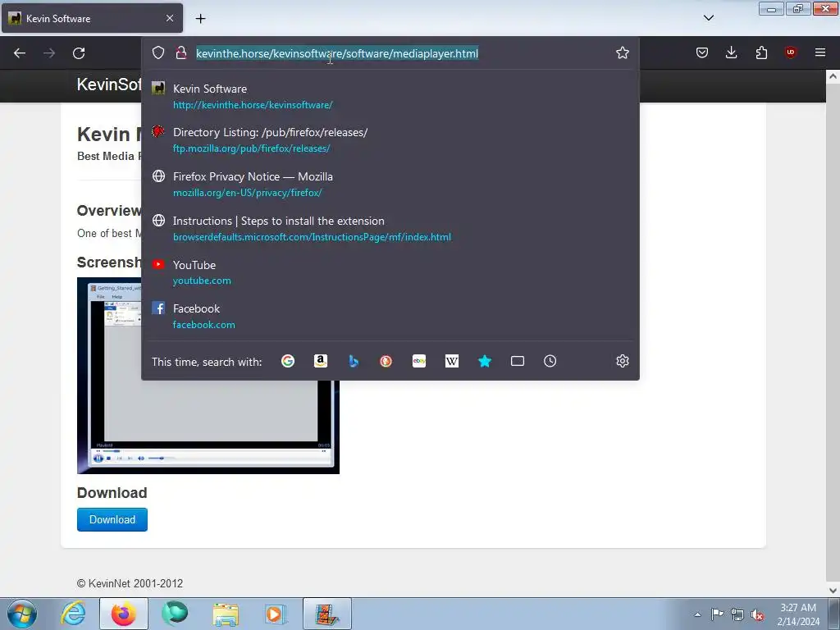The width and height of the screenshot is (840, 630).
Task: Search only in Bookmarks
Action: pos(485,361)
